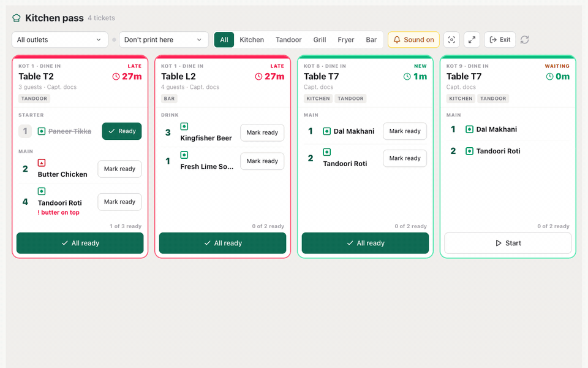Click the veg symbol beside Tandoori Roti in KOT 9
This screenshot has height=368, width=588.
point(469,151)
